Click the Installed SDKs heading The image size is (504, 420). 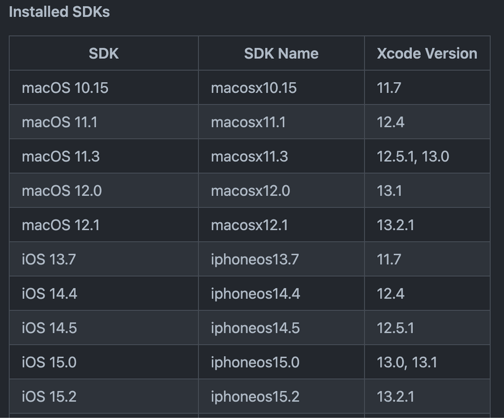tap(59, 12)
